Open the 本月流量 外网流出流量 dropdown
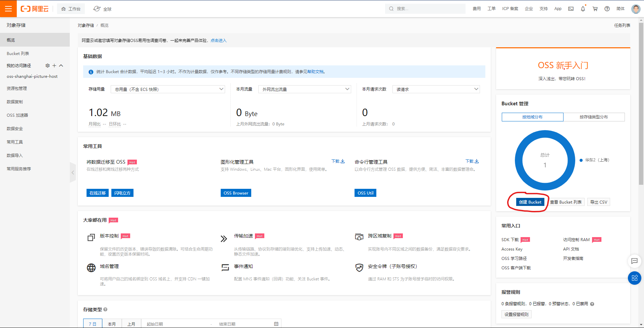This screenshot has width=644, height=328. pos(305,89)
